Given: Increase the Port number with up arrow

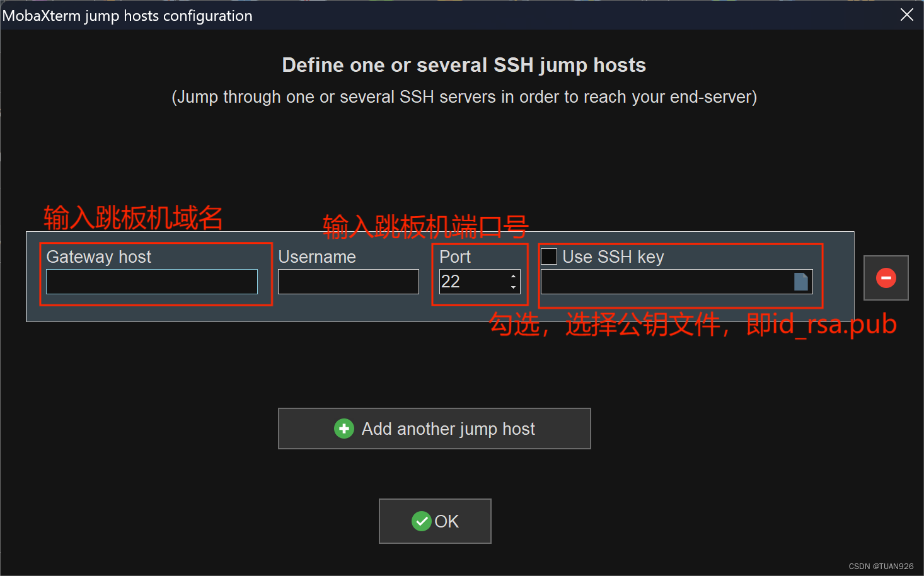Looking at the screenshot, I should point(514,276).
